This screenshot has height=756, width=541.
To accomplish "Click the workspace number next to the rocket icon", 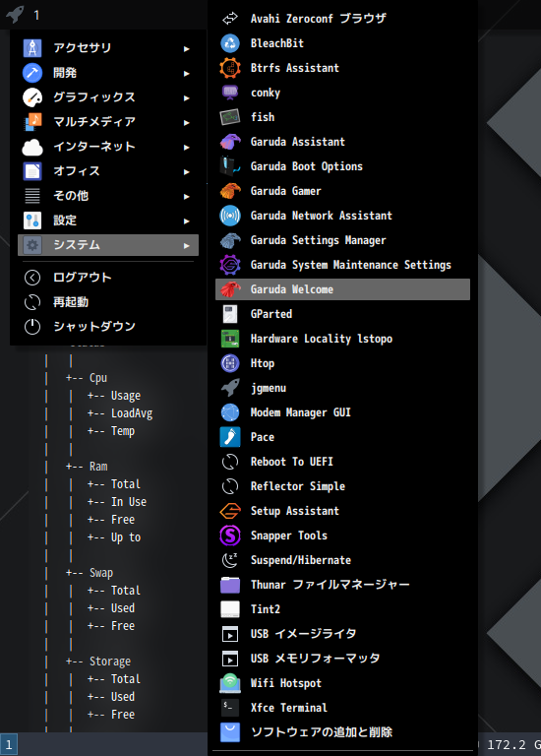I will (36, 15).
